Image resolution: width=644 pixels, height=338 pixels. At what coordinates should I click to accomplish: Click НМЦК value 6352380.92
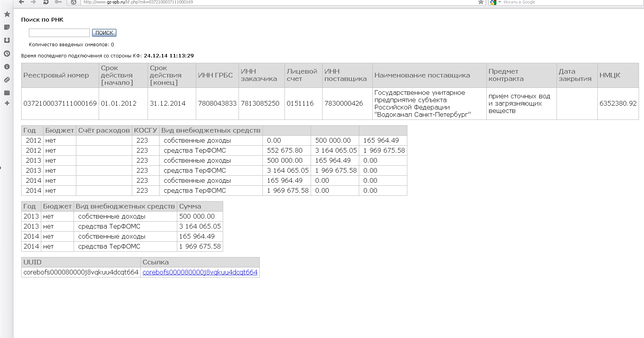(x=618, y=103)
